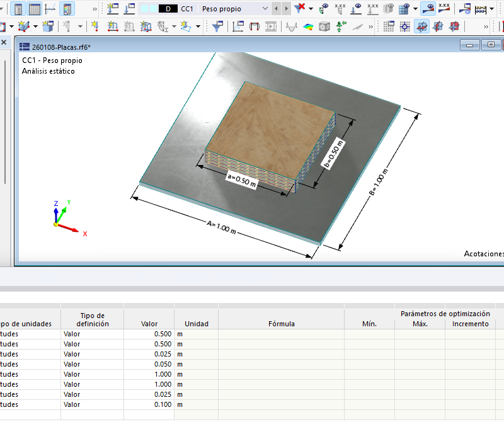The image size is (504, 439).
Task: Toggle show results eye icon
Action: [428, 9]
